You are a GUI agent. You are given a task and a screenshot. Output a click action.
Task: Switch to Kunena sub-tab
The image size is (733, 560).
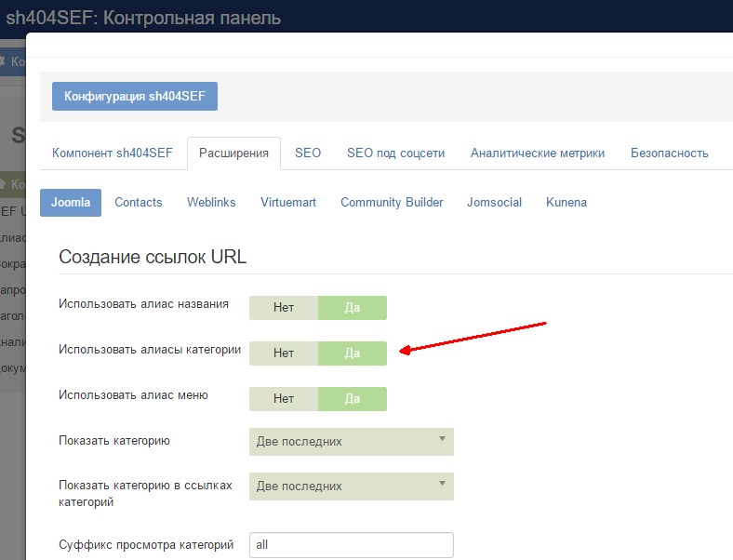[566, 202]
